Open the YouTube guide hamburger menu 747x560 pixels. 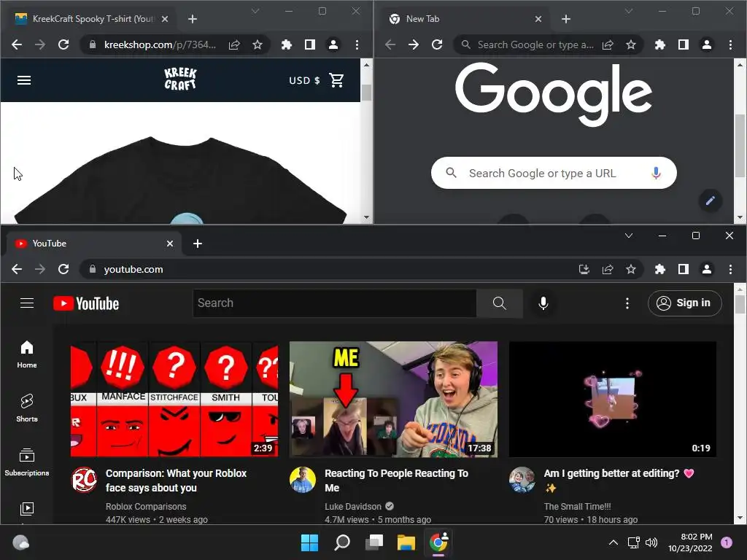[x=27, y=303]
